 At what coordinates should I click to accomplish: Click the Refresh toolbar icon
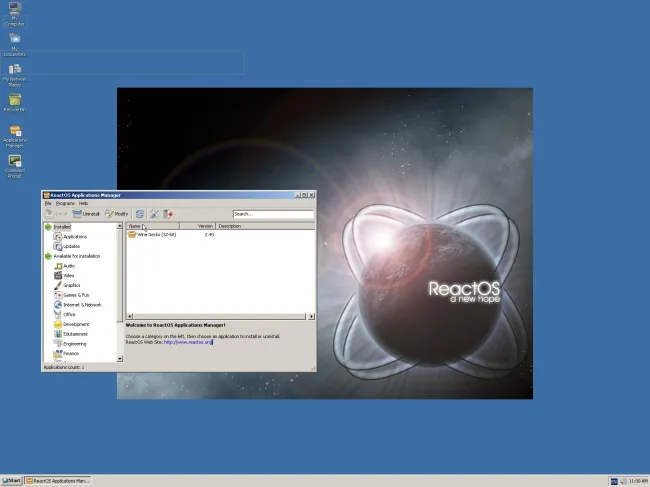pos(140,214)
